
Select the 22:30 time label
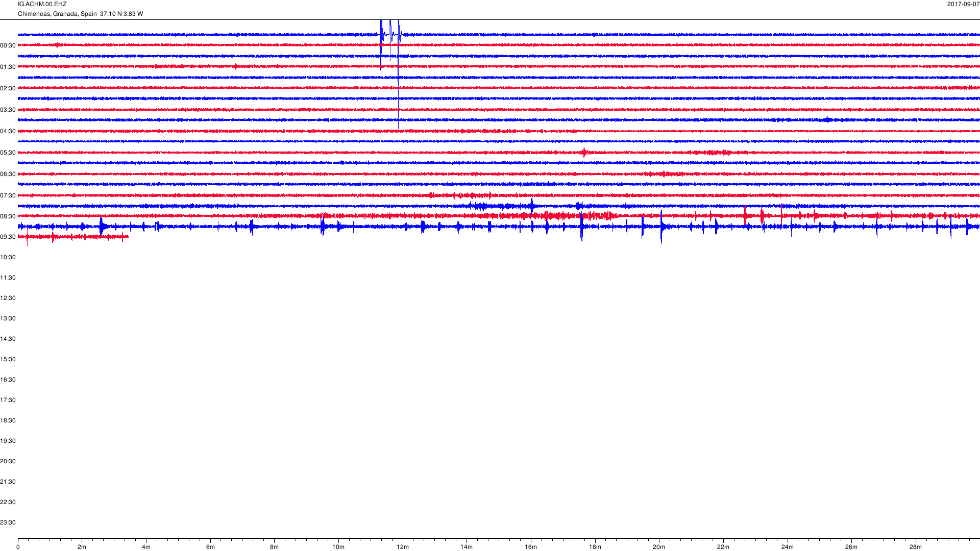[8, 502]
